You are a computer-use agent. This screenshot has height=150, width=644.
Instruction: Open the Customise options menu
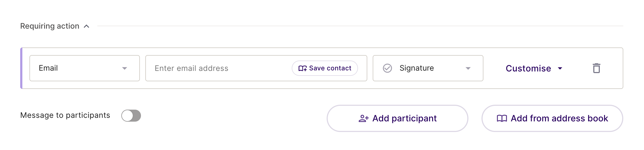click(x=534, y=68)
